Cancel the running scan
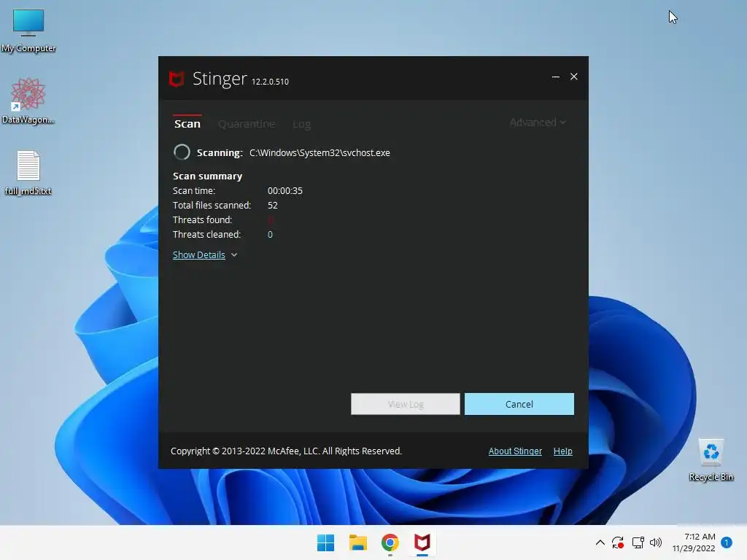Viewport: 747px width, 560px height. click(x=519, y=404)
